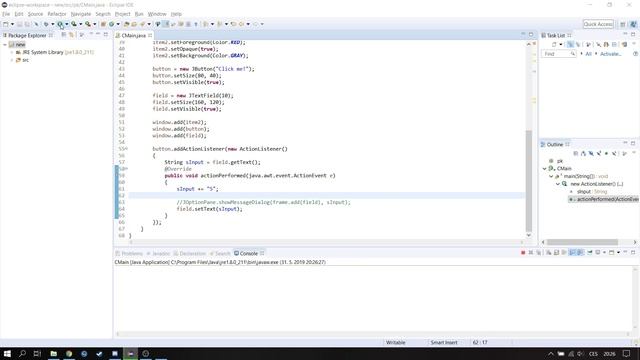Open the Project menu
This screenshot has height=360, width=640.
(x=122, y=14)
